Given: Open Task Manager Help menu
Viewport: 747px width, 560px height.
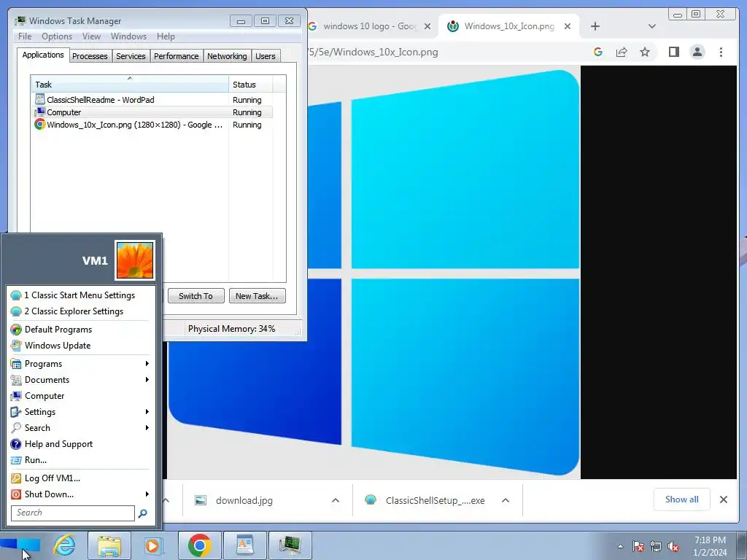Looking at the screenshot, I should 166,36.
